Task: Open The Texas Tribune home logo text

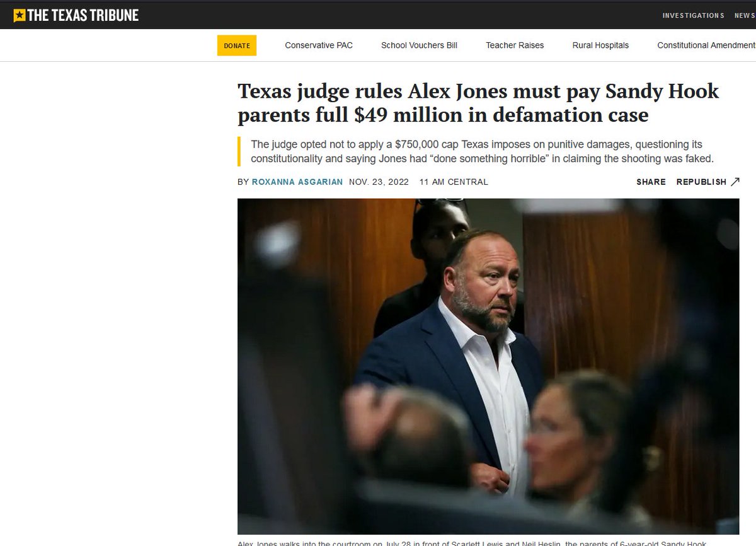Action: point(83,15)
